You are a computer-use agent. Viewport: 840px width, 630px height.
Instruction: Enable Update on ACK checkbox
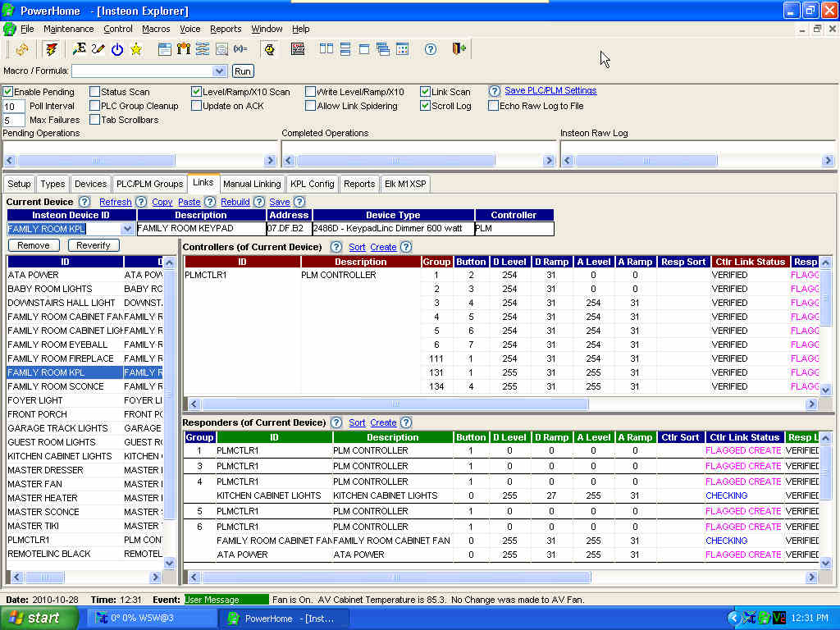196,106
